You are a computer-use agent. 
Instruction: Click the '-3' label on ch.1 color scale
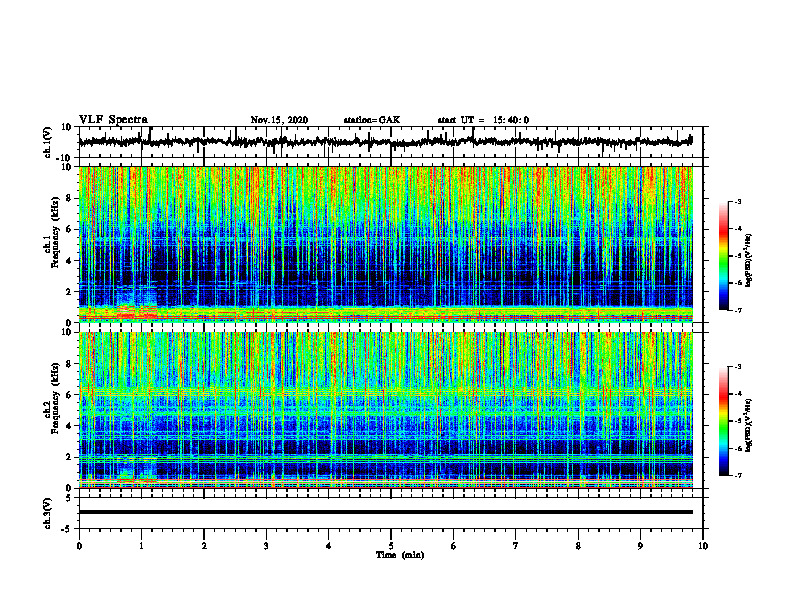tap(738, 201)
